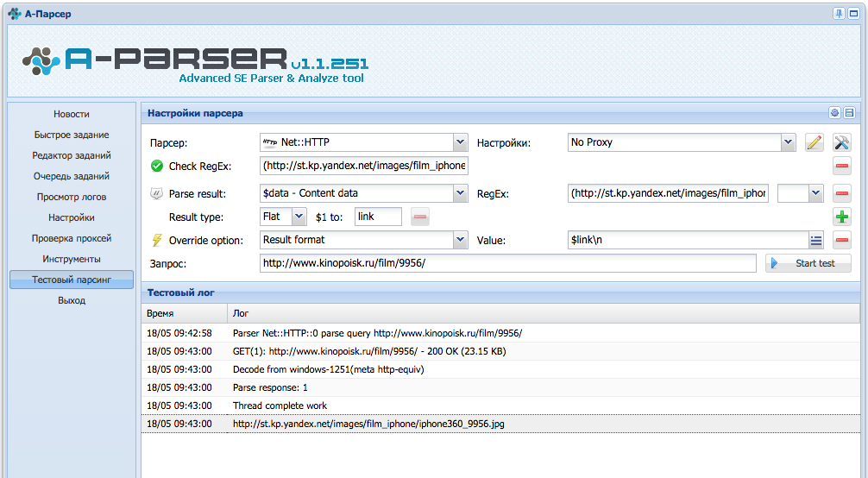Viewport: 868px width, 478px height.
Task: Click the Время column header
Action: (185, 313)
